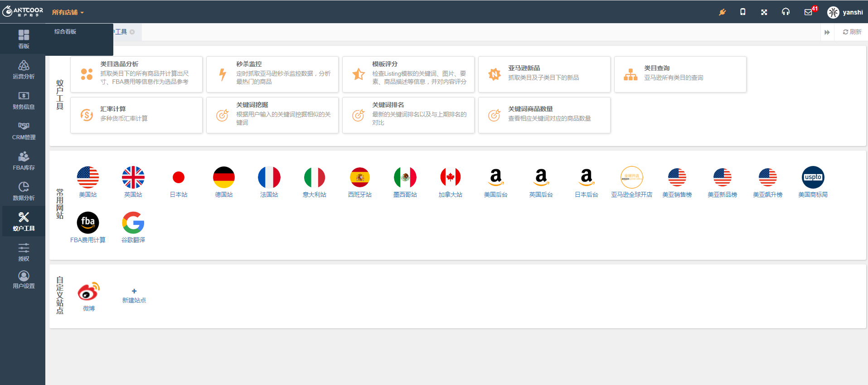The width and height of the screenshot is (868, 385).
Task: Open the 日本后台 Amazon link
Action: click(587, 182)
